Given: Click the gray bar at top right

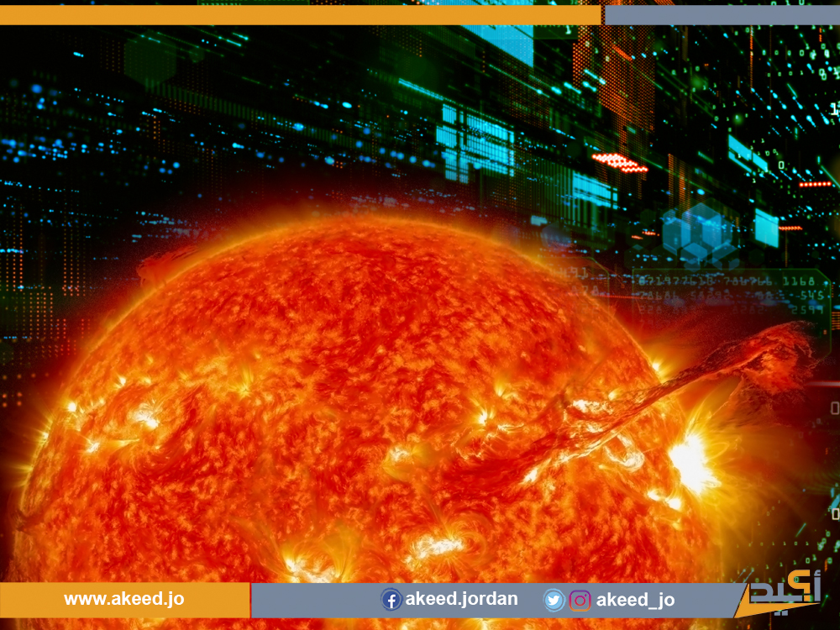Looking at the screenshot, I should (x=722, y=15).
